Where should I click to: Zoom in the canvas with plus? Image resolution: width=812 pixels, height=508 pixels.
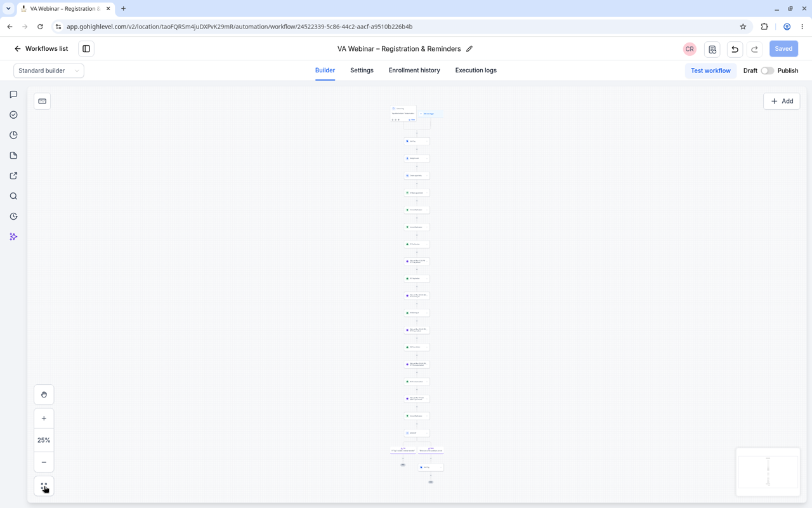coord(44,418)
